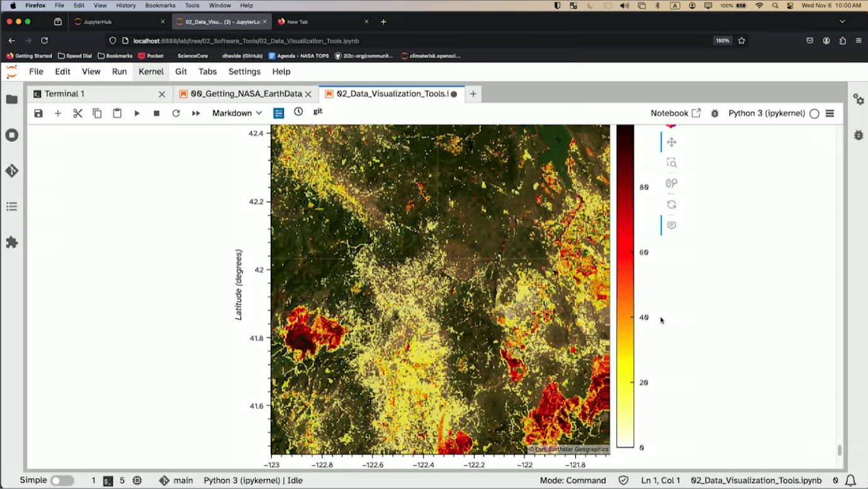Open the Extension Manager puzzle icon
868x489 pixels.
[12, 242]
